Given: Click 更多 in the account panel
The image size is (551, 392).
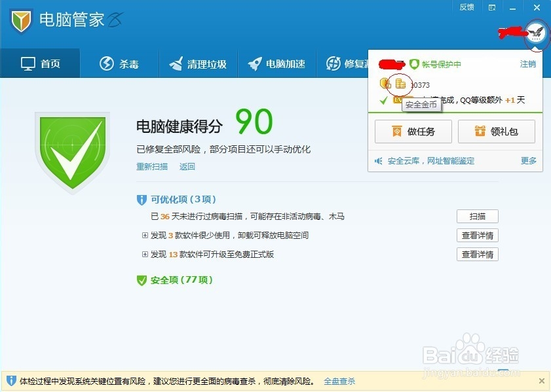Looking at the screenshot, I should 529,161.
